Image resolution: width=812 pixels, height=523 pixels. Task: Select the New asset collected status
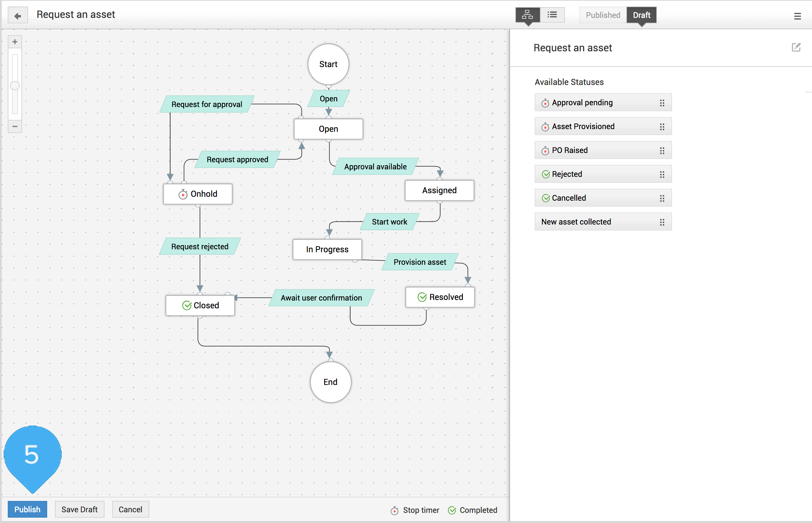point(603,222)
